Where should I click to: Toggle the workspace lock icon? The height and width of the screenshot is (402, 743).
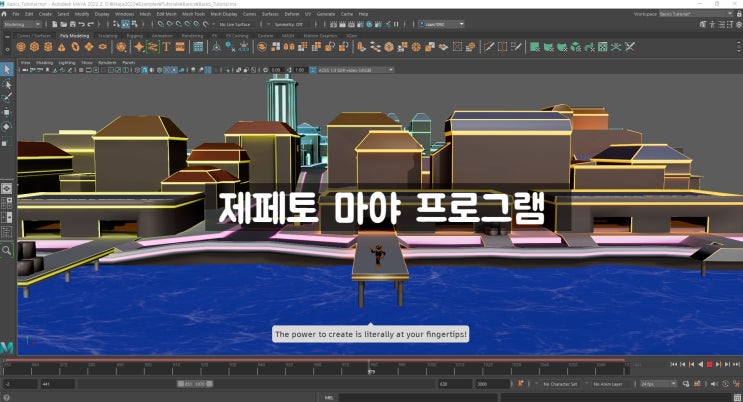click(x=739, y=14)
